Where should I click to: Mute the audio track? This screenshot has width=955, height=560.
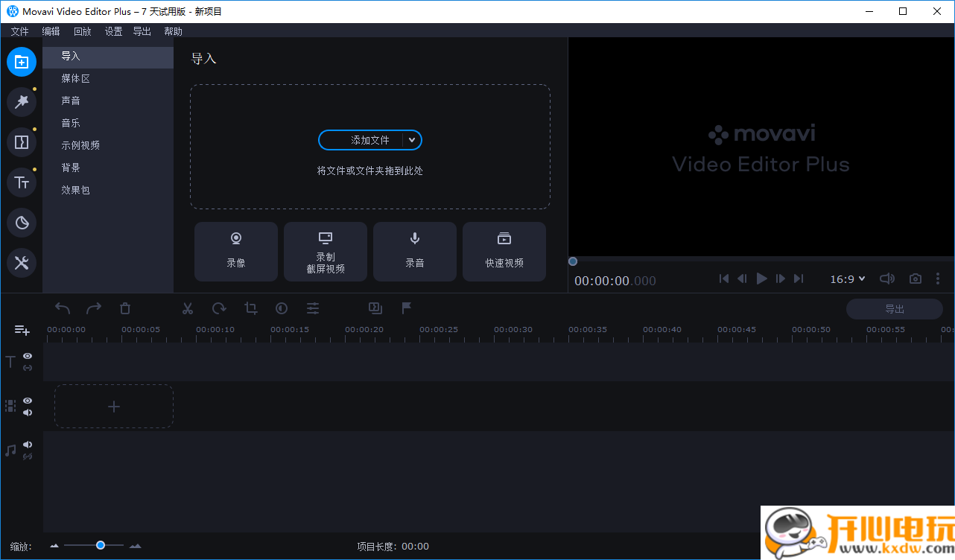click(28, 445)
